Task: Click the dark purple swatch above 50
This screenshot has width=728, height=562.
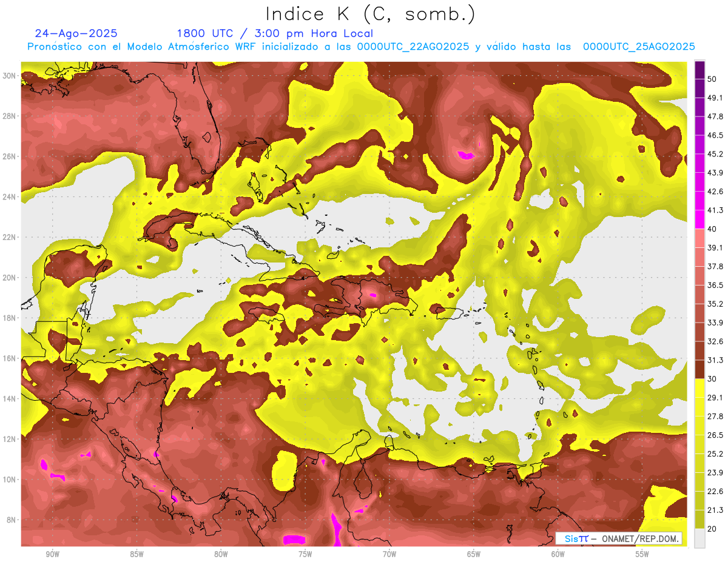Action: [699, 70]
